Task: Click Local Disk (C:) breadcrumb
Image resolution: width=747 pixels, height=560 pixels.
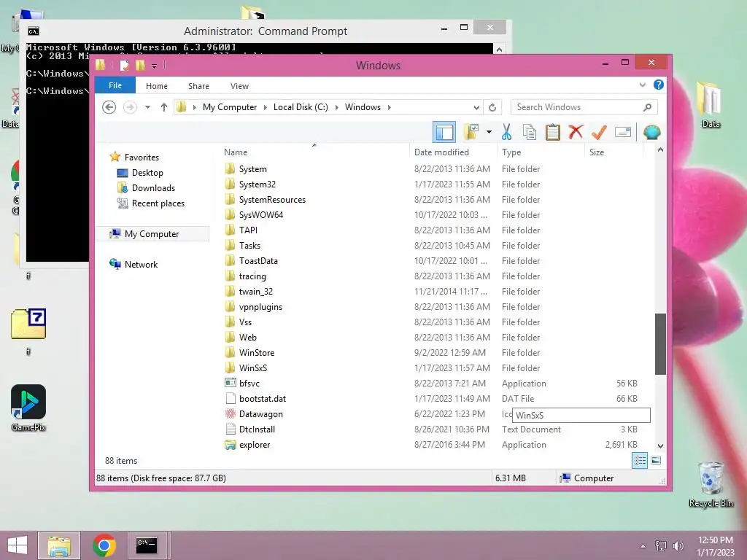Action: pos(301,107)
